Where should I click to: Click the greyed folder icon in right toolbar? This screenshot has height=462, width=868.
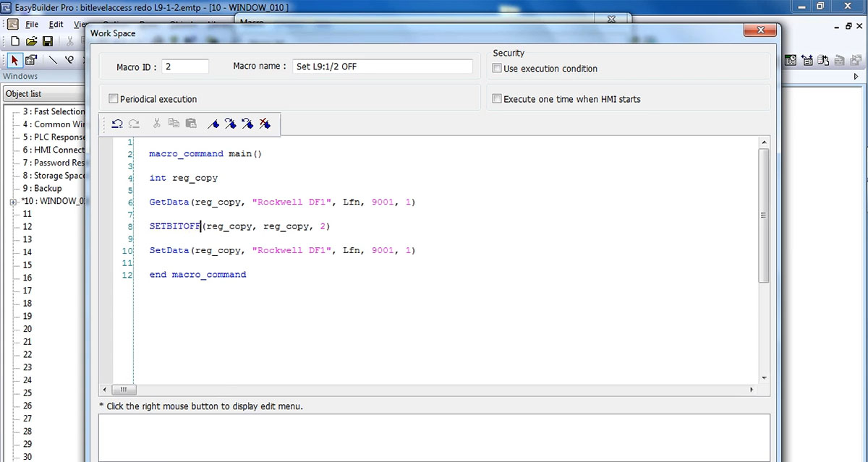point(839,60)
